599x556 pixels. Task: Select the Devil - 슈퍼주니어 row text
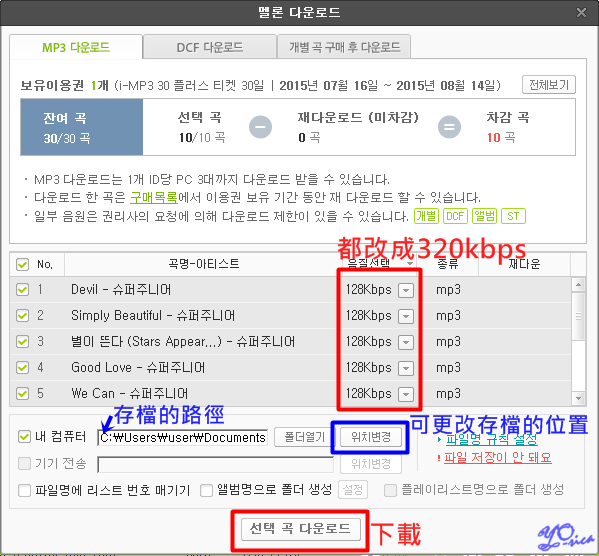tap(121, 289)
